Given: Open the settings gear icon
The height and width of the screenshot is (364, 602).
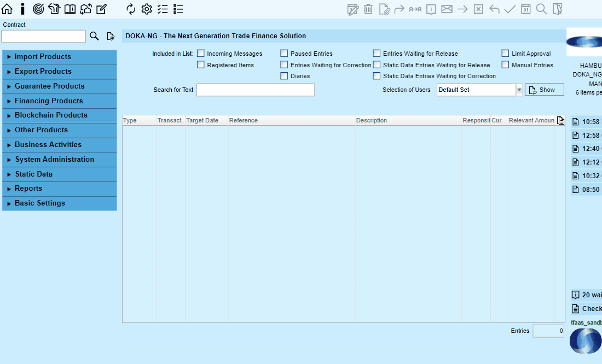Looking at the screenshot, I should click(147, 9).
